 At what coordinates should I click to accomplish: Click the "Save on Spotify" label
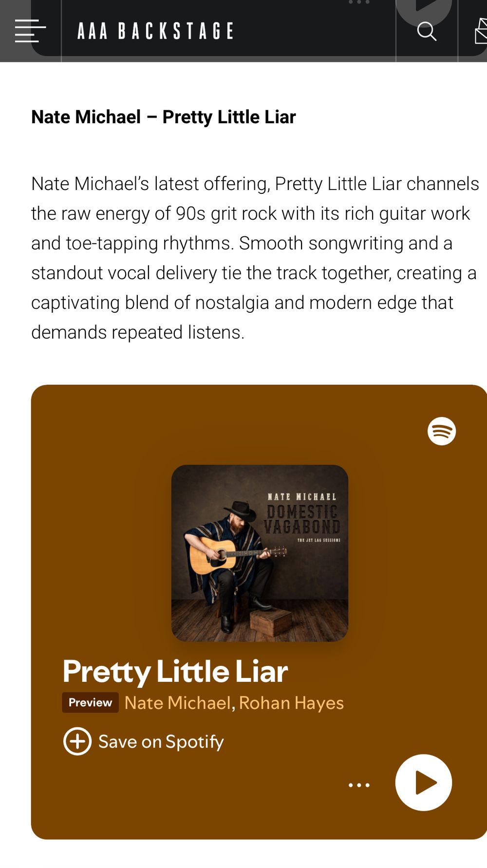click(161, 742)
